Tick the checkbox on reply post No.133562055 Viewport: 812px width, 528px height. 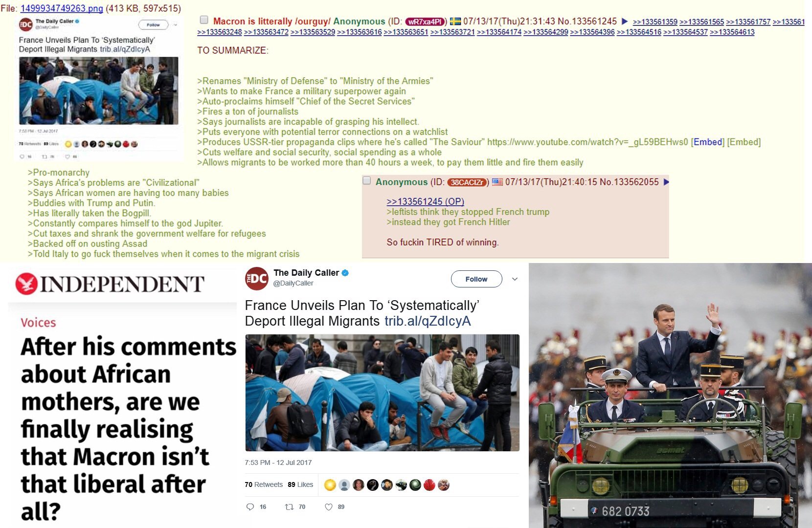(367, 181)
